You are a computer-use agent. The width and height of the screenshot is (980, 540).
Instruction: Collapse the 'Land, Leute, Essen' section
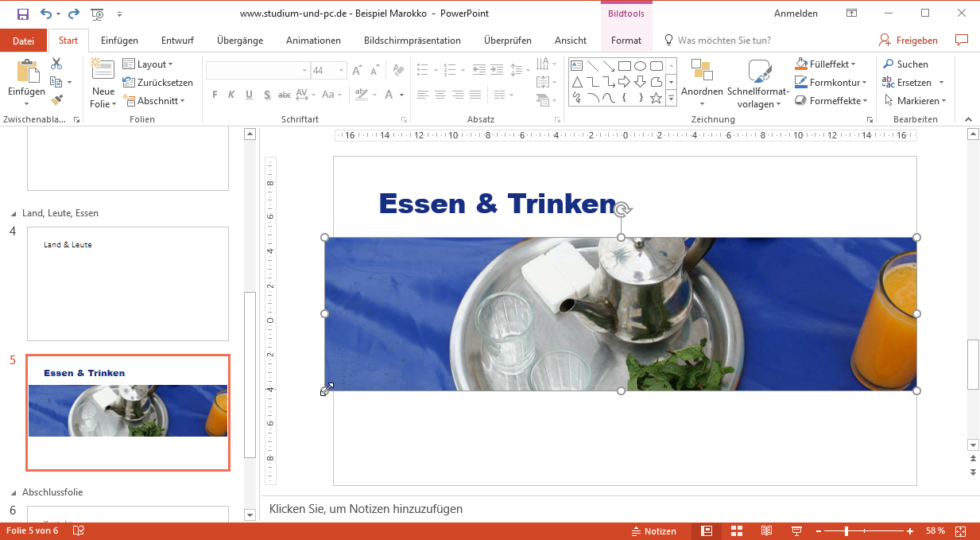(13, 213)
